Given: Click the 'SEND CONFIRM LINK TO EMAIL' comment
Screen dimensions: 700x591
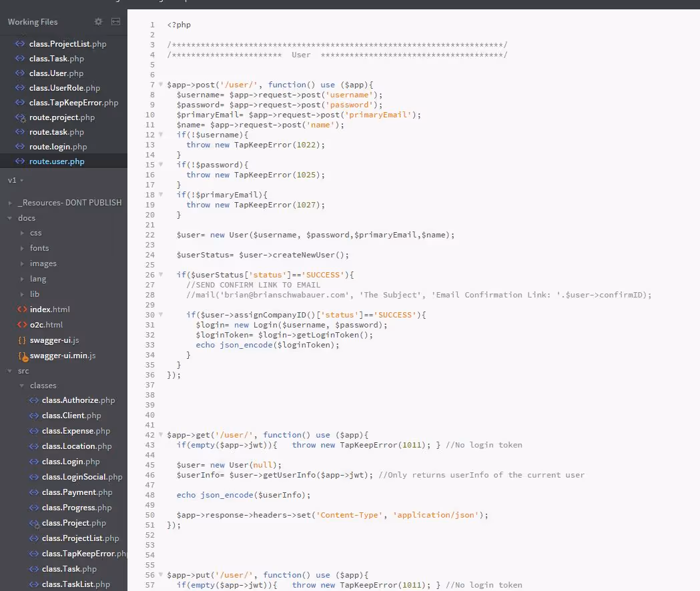Looking at the screenshot, I should pyautogui.click(x=253, y=285).
